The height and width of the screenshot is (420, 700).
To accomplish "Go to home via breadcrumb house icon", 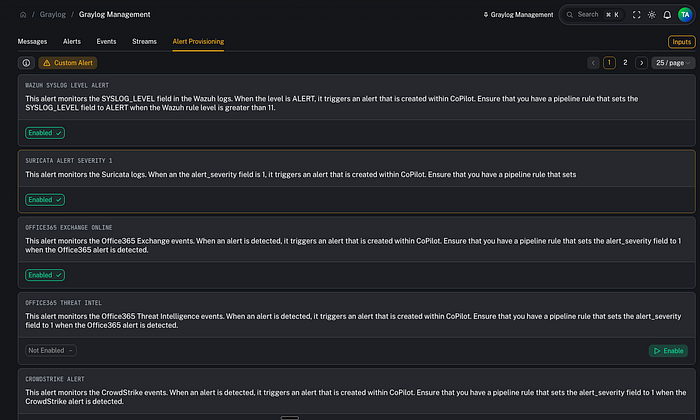I will [23, 15].
